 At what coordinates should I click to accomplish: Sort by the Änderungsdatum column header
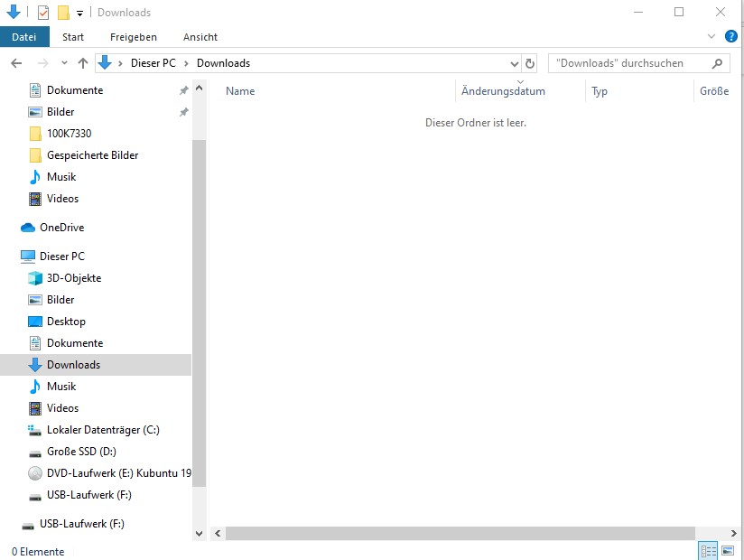tap(503, 91)
